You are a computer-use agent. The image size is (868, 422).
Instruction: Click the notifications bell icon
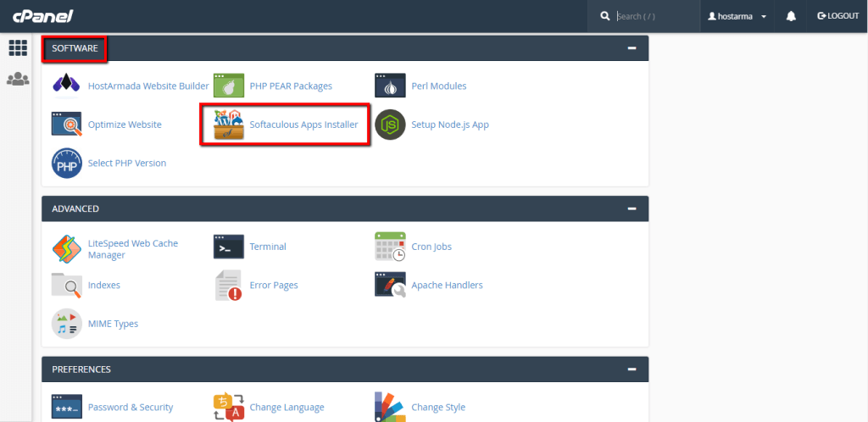click(x=791, y=16)
